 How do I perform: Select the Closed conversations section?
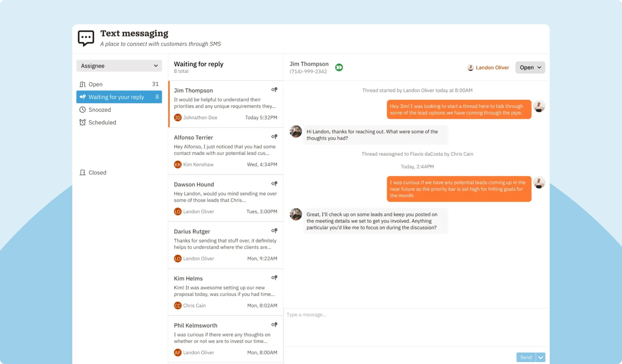click(x=97, y=172)
